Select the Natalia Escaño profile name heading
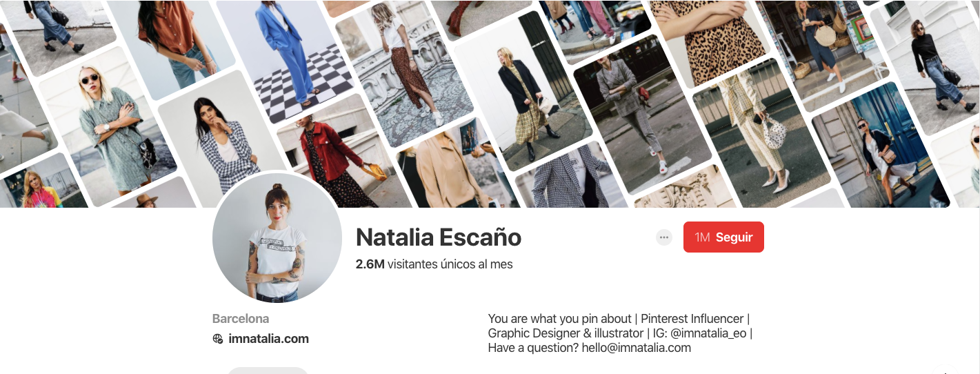 tap(439, 237)
